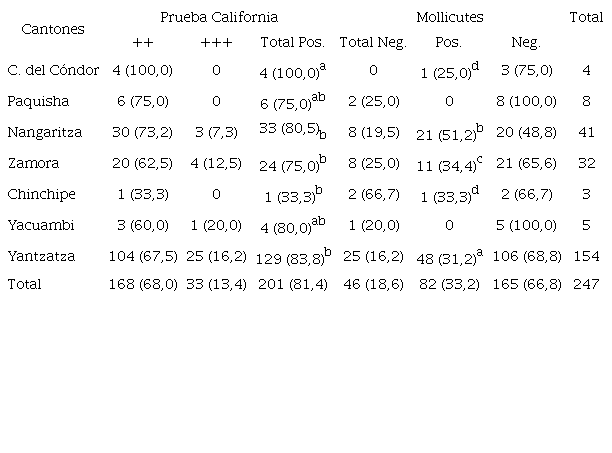Viewport: 612px width, 453px height.
Task: Select the Prueba California group header
Action: 219,17
